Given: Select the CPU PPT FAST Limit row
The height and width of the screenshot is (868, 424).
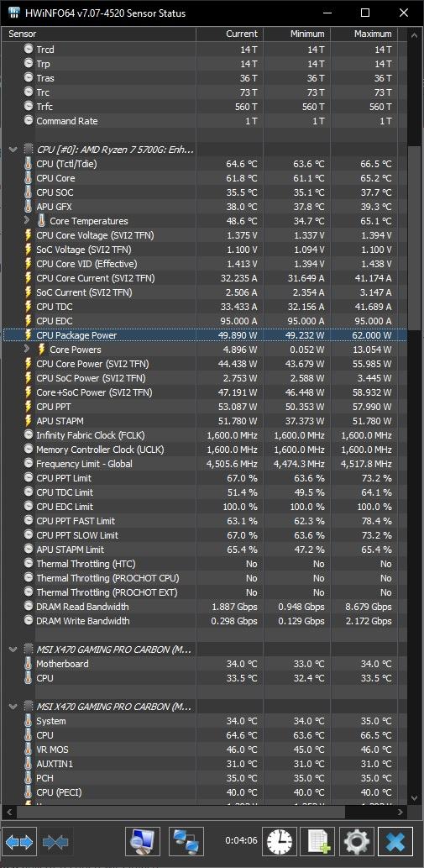Looking at the screenshot, I should pos(205,521).
